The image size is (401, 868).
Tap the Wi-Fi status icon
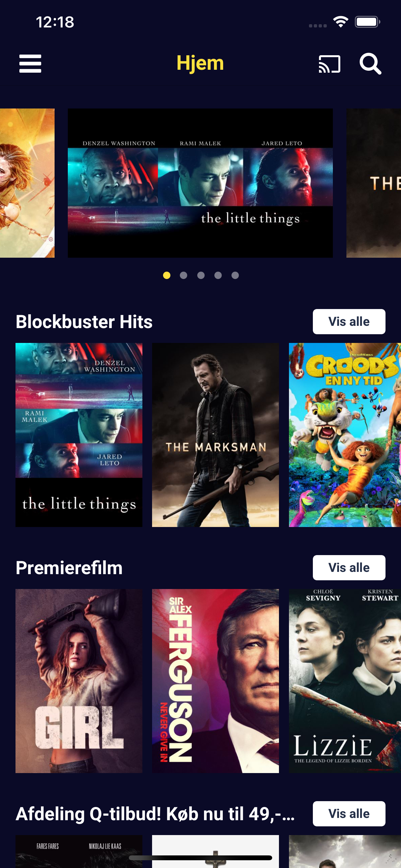340,22
